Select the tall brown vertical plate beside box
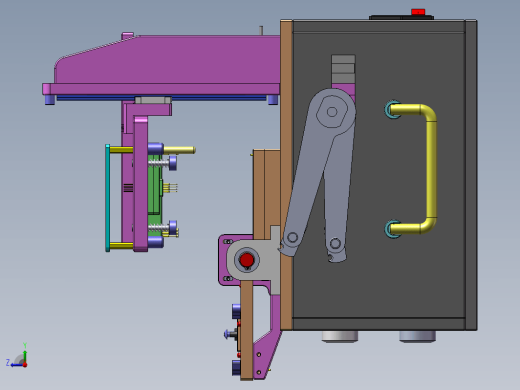 (x=286, y=175)
